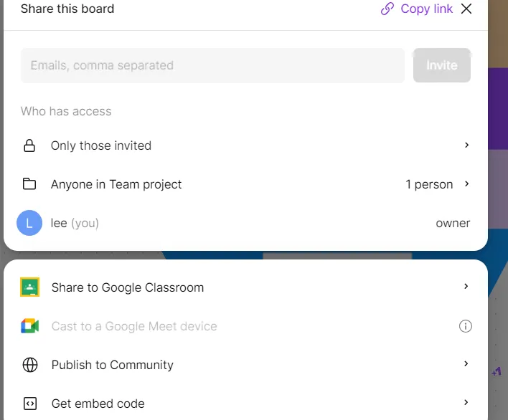508x420 pixels.
Task: Expand Publish to Community chevron
Action: point(466,364)
